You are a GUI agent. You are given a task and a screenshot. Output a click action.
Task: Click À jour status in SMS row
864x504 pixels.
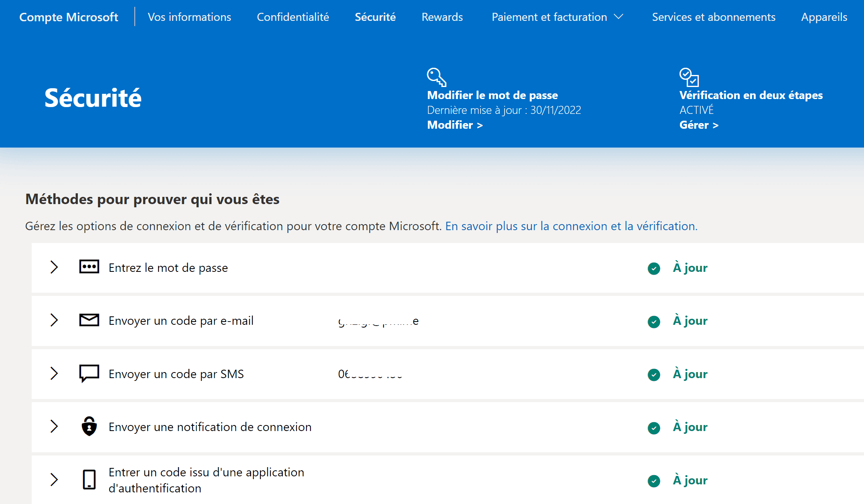690,374
